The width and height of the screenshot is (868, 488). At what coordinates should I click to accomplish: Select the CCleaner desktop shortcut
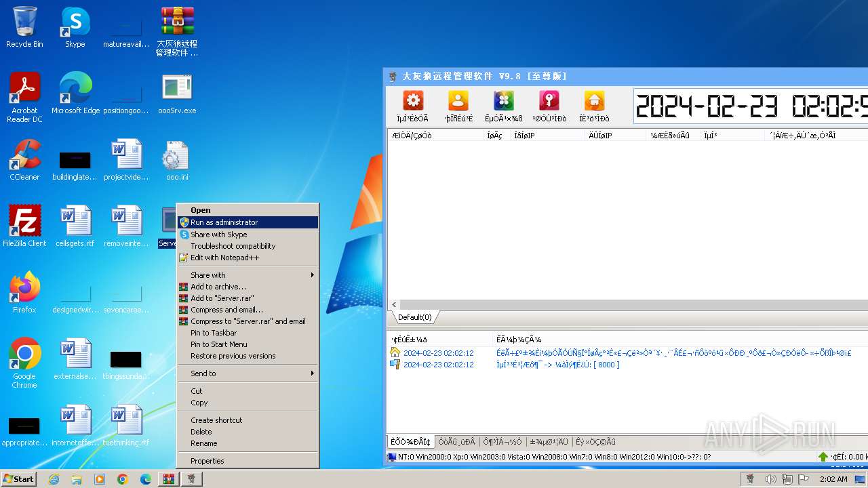pos(24,160)
